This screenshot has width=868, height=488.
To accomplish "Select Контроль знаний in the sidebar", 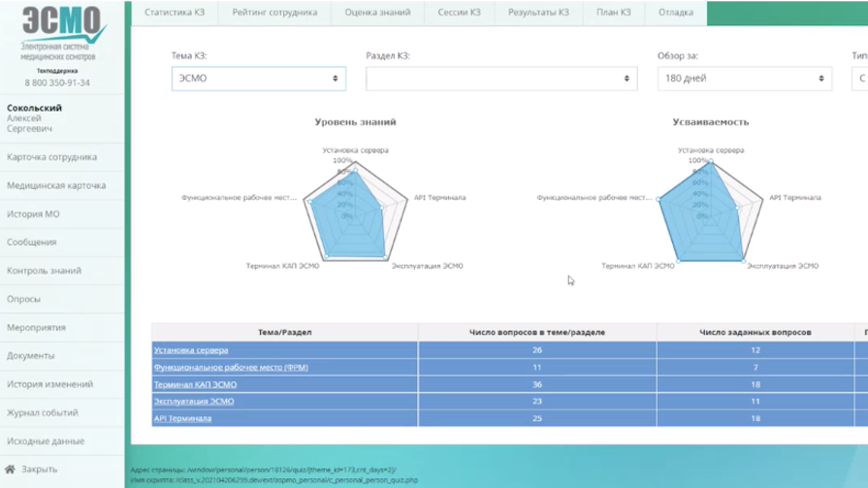I will [44, 271].
